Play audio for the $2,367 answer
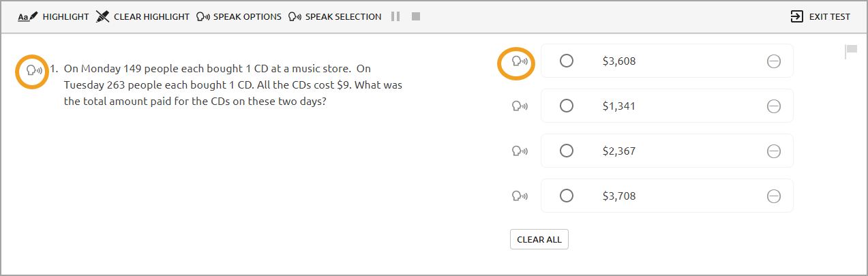 [519, 151]
